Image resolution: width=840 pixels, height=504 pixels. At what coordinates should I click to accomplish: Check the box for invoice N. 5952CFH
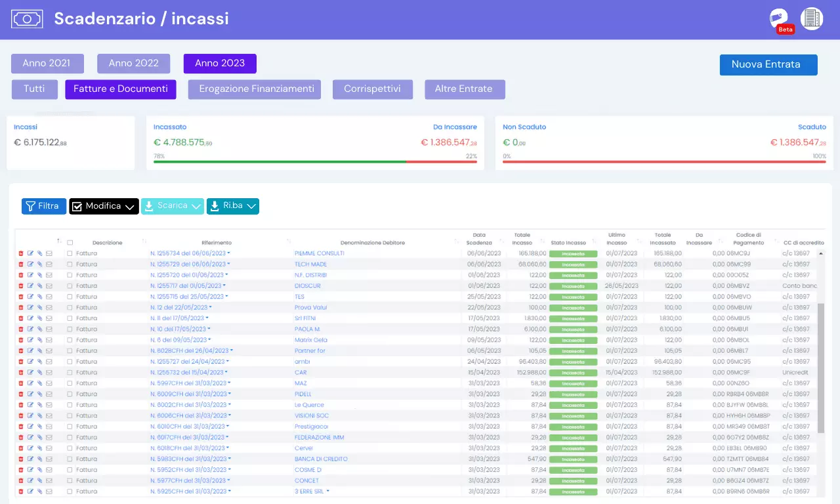point(70,470)
